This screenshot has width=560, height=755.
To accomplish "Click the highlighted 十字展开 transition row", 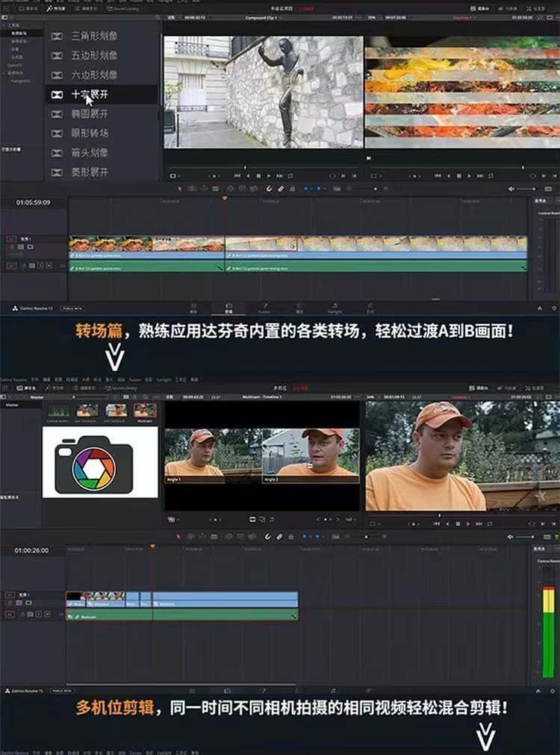I will 102,94.
